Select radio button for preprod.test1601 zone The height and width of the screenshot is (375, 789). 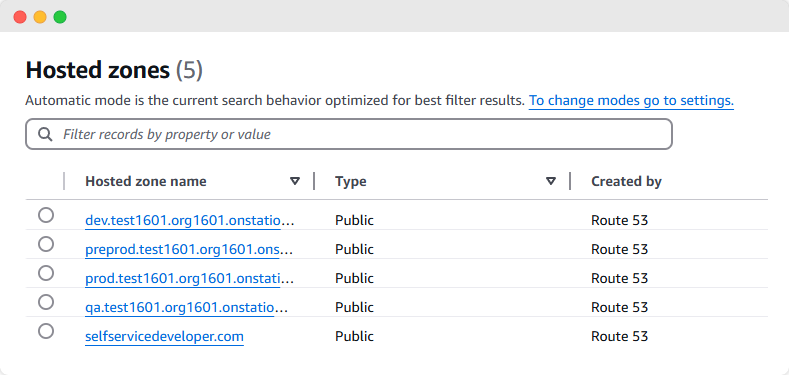coord(46,245)
